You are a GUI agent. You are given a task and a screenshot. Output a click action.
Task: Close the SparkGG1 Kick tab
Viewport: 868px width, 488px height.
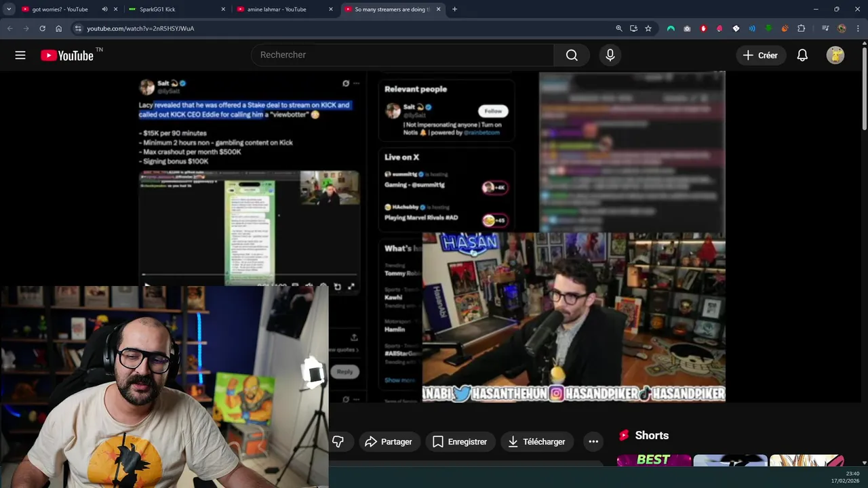223,9
